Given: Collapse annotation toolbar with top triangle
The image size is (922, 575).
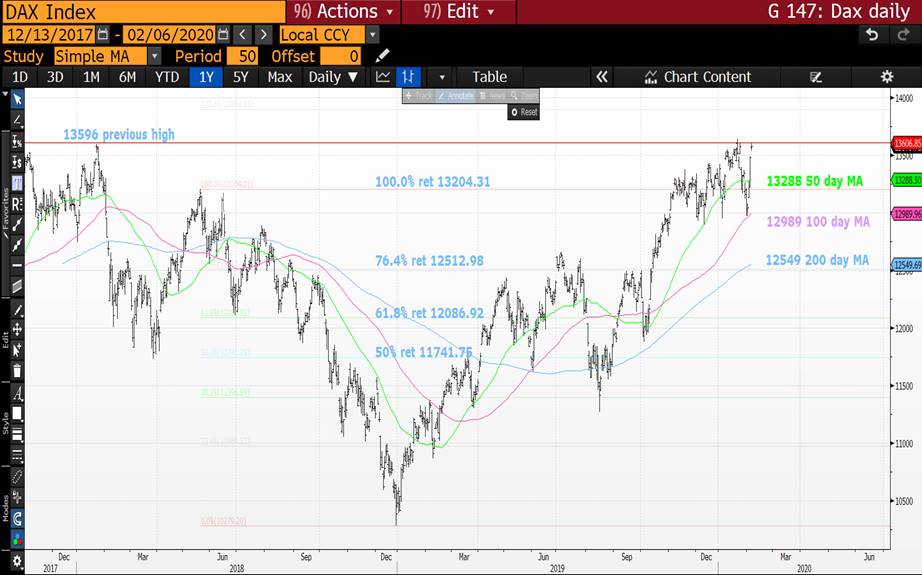Looking at the screenshot, I should [5, 94].
